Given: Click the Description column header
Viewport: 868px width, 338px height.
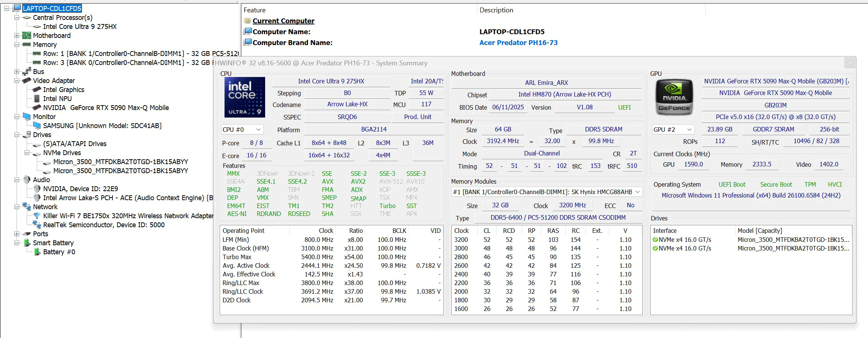Looking at the screenshot, I should (x=591, y=10).
